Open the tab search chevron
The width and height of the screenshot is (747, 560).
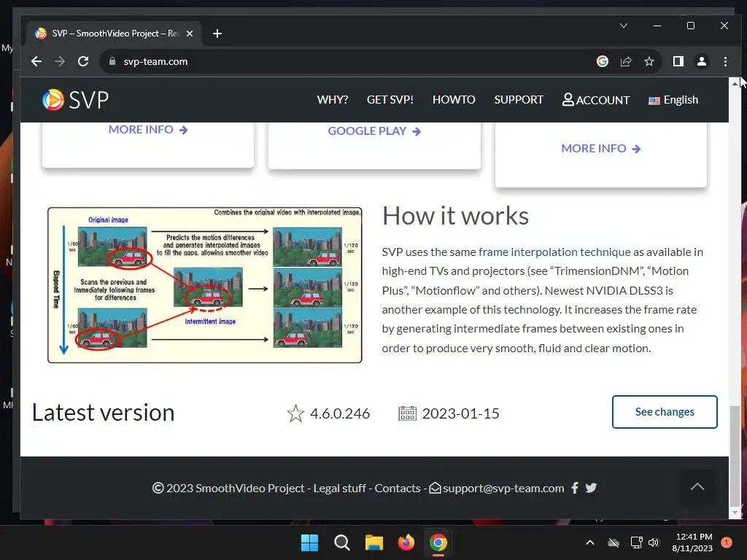(x=624, y=26)
